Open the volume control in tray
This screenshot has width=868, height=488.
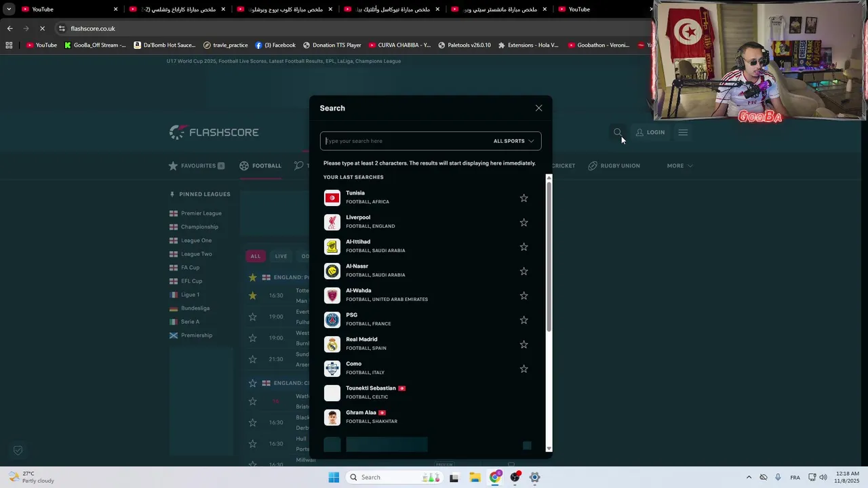click(823, 477)
